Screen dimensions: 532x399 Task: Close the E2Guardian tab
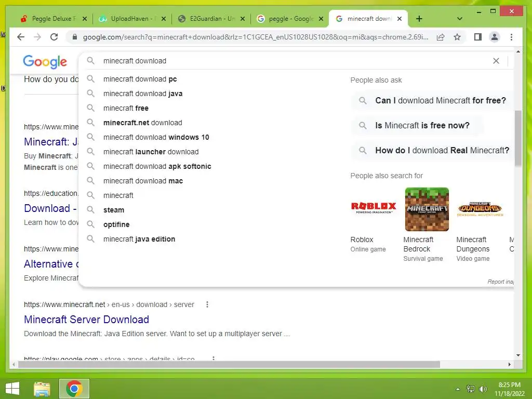243,19
